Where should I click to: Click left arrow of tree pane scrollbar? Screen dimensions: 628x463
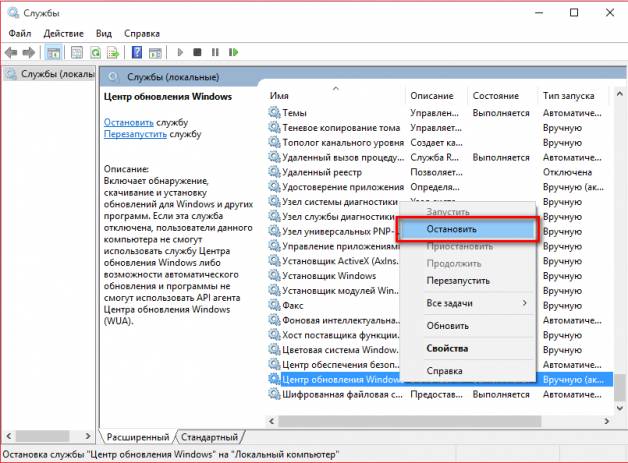[9, 436]
